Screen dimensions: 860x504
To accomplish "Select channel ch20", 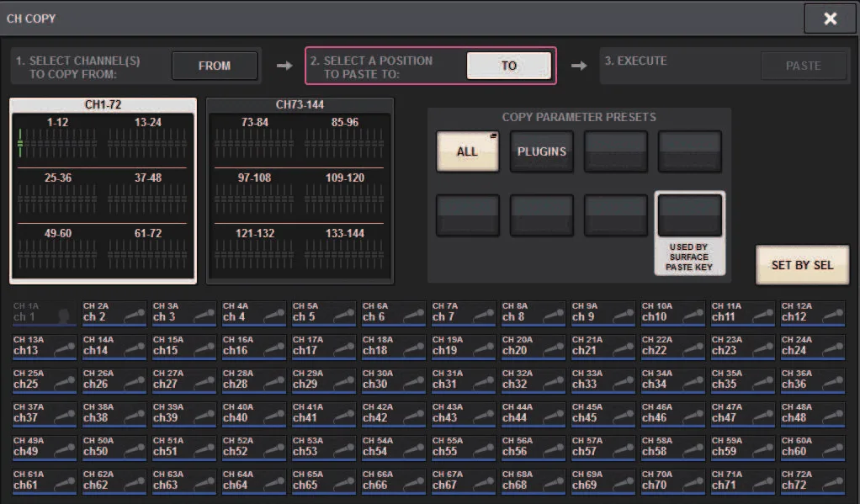I will pos(534,347).
